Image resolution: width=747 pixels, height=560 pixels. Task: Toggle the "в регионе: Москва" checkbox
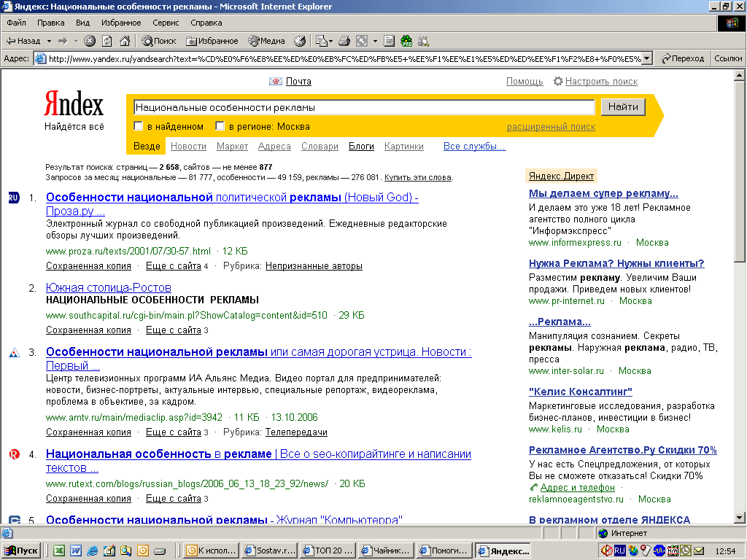point(220,127)
